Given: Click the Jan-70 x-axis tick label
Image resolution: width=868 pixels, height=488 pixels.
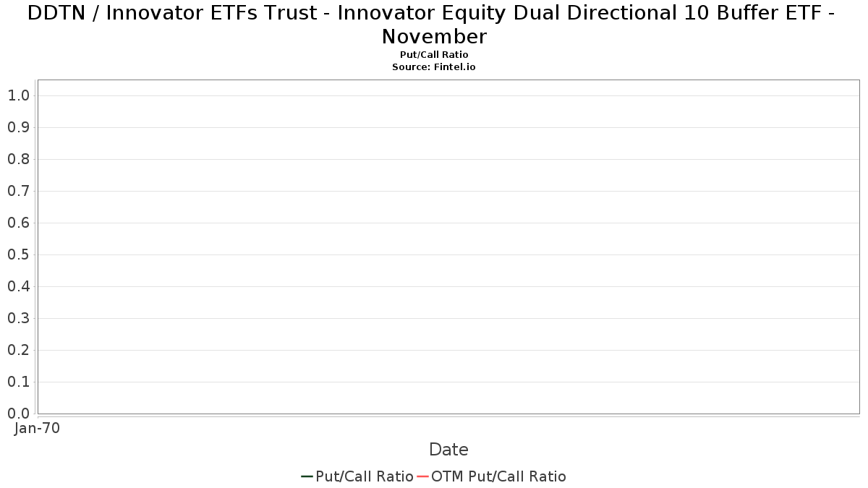Looking at the screenshot, I should click(x=37, y=428).
